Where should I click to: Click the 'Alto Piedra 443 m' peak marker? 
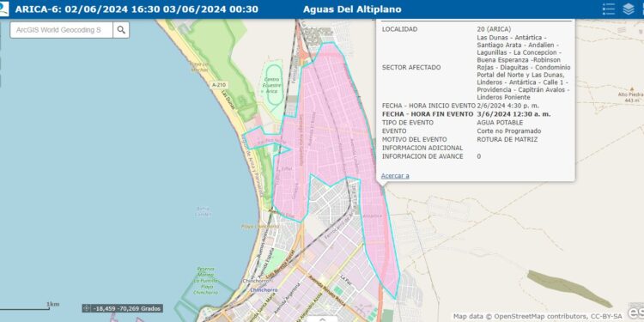[631, 94]
